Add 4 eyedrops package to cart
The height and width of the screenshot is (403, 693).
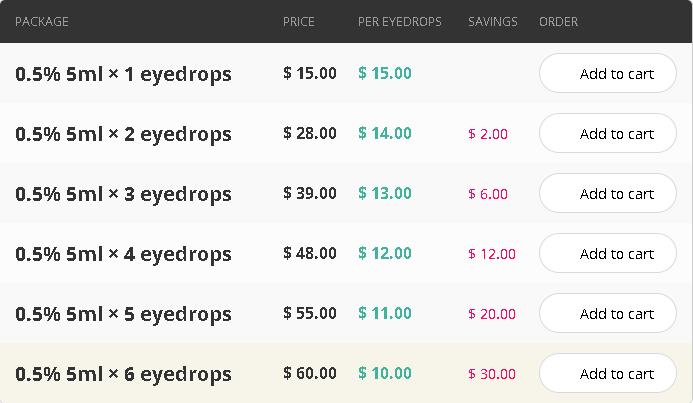click(608, 254)
